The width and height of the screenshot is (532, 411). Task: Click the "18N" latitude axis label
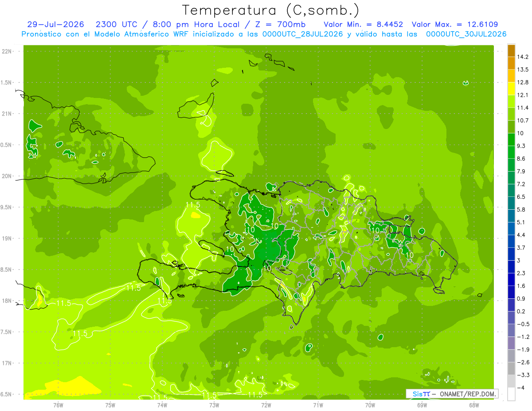tap(7, 301)
